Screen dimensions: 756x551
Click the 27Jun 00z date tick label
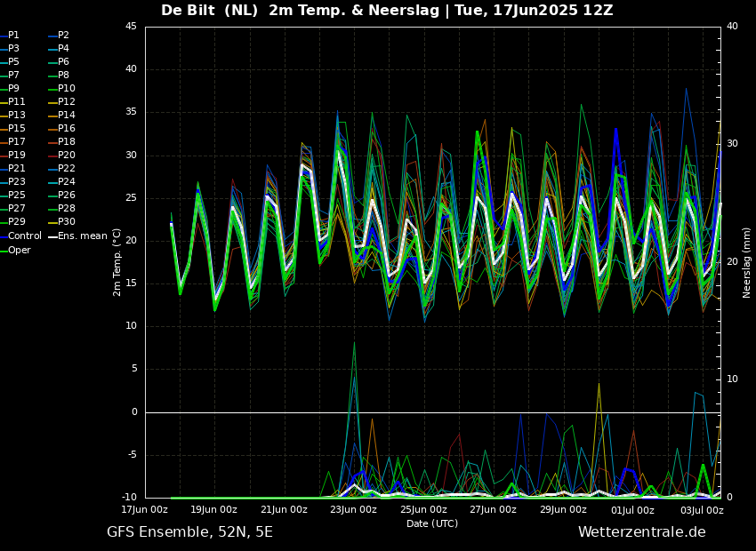coord(493,510)
